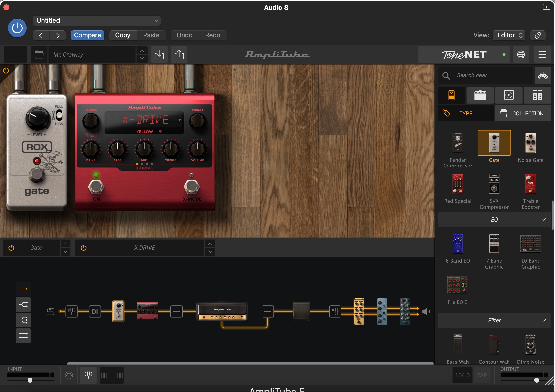Open the X-DRIVE model dropdown arrow
The image size is (555, 392).
[x=180, y=120]
